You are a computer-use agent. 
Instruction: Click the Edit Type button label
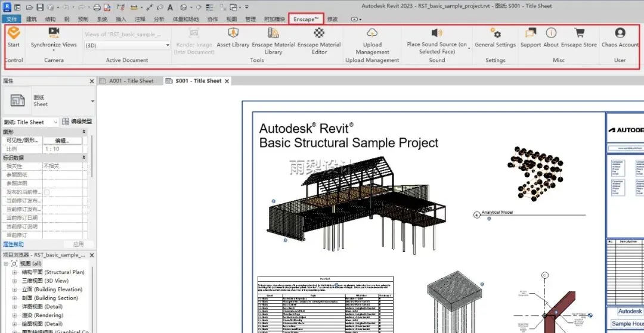click(81, 122)
